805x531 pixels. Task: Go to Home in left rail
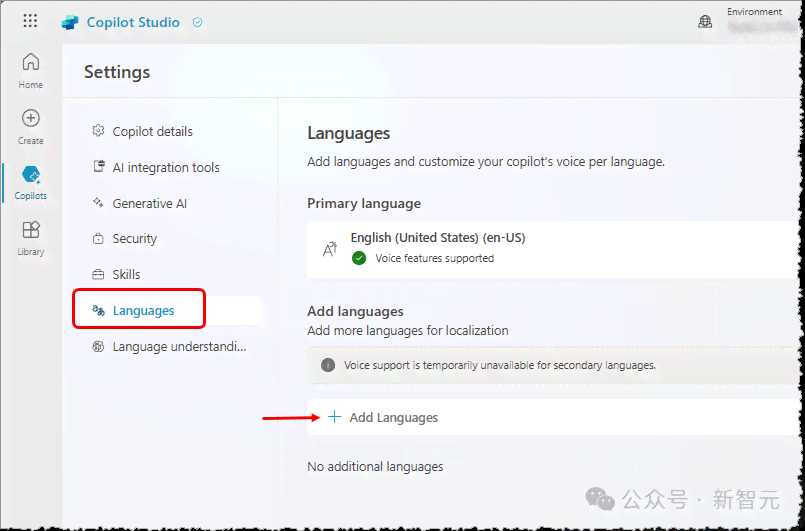[31, 71]
